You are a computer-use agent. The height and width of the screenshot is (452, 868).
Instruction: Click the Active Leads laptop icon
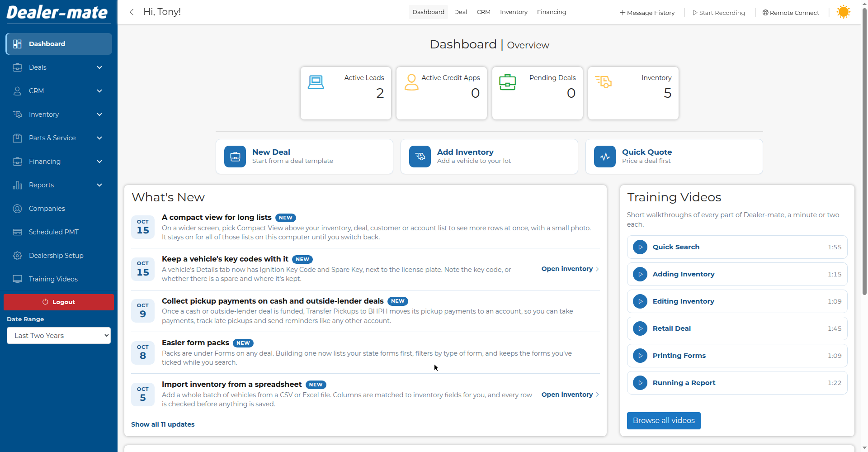[316, 82]
